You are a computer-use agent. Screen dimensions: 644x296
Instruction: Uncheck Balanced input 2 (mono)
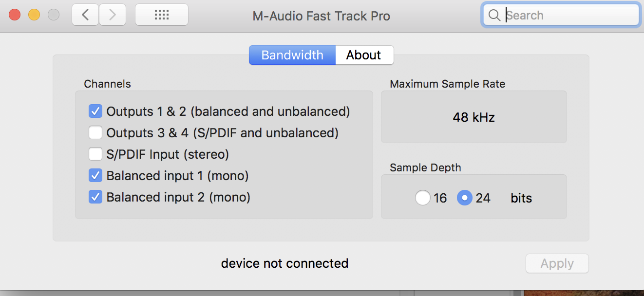(95, 197)
